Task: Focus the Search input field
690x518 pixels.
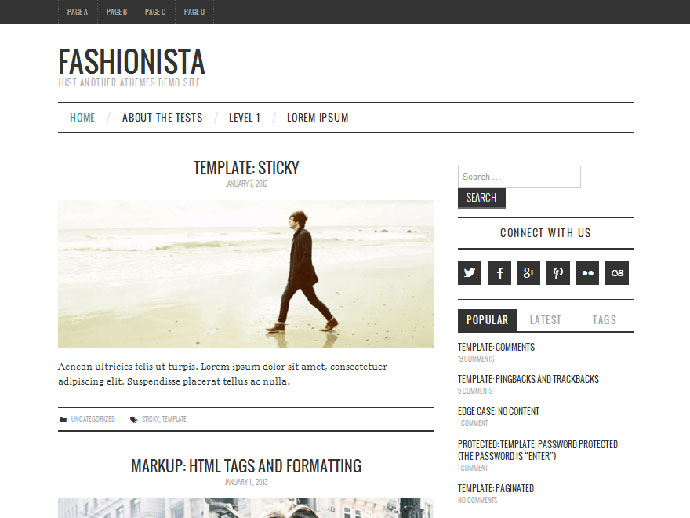Action: (x=519, y=176)
